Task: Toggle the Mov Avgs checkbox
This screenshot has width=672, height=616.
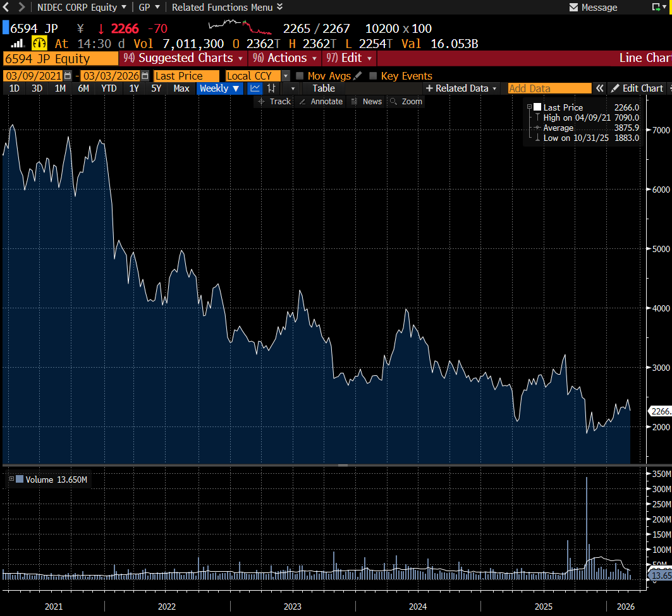Action: pyautogui.click(x=300, y=76)
